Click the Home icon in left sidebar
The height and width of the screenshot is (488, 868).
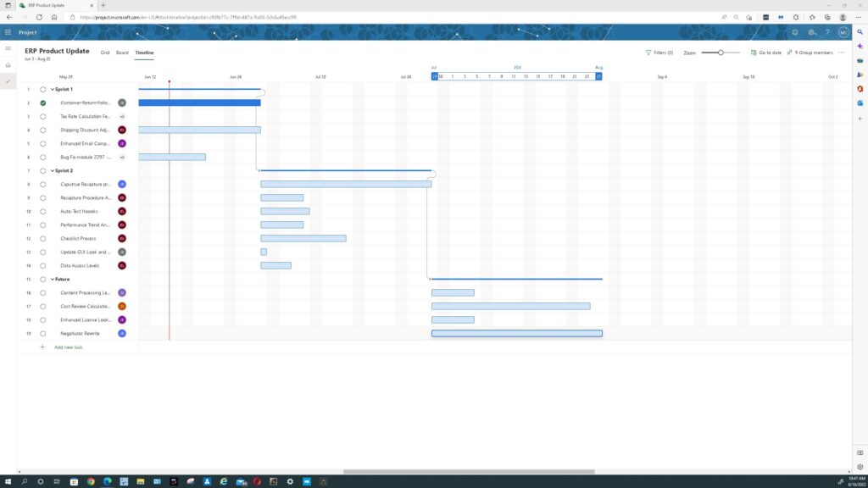click(x=8, y=64)
